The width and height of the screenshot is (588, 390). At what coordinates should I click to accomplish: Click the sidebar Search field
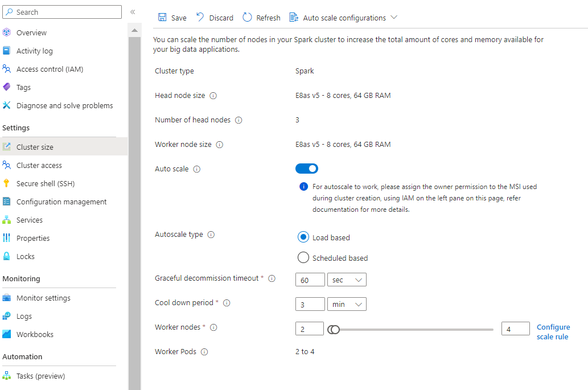click(x=62, y=12)
